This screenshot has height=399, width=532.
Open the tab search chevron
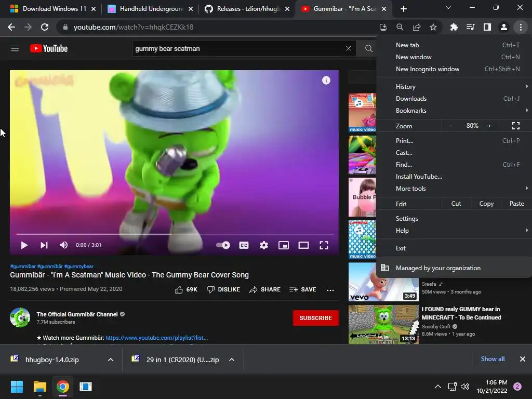tap(448, 7)
